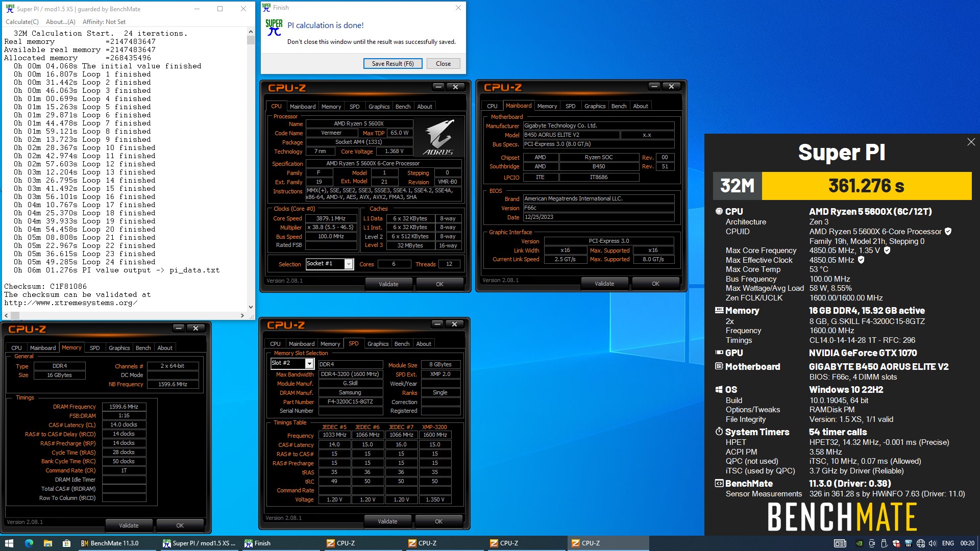The height and width of the screenshot is (551, 980).
Task: Click the AMD Ryzen 5 5600X name field
Action: (x=359, y=123)
